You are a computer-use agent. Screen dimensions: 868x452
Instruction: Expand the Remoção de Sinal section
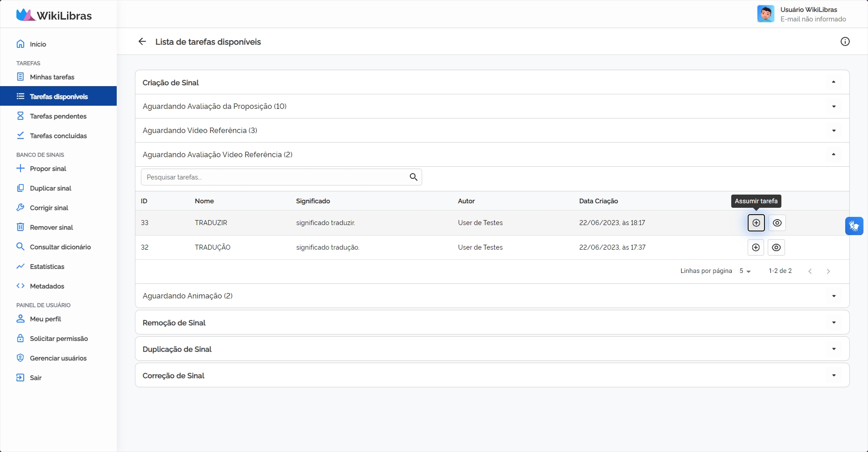point(833,323)
